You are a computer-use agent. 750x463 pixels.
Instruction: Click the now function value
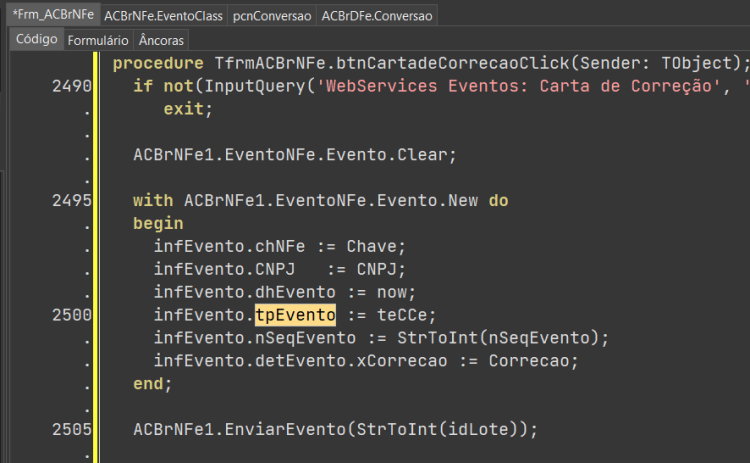[x=392, y=292]
